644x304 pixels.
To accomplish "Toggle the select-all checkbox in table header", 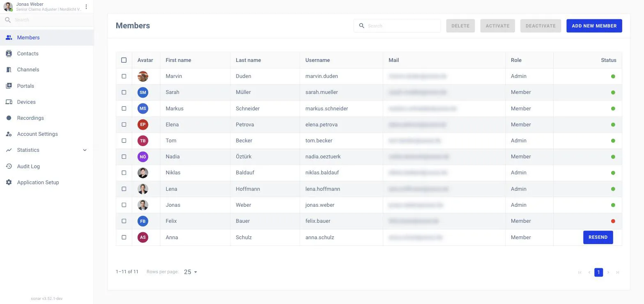I will click(x=124, y=60).
